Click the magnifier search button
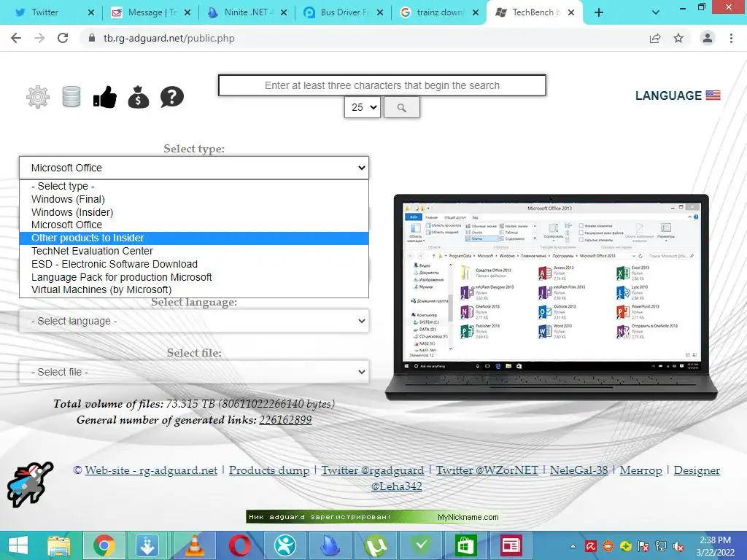This screenshot has height=560, width=747. (x=402, y=108)
